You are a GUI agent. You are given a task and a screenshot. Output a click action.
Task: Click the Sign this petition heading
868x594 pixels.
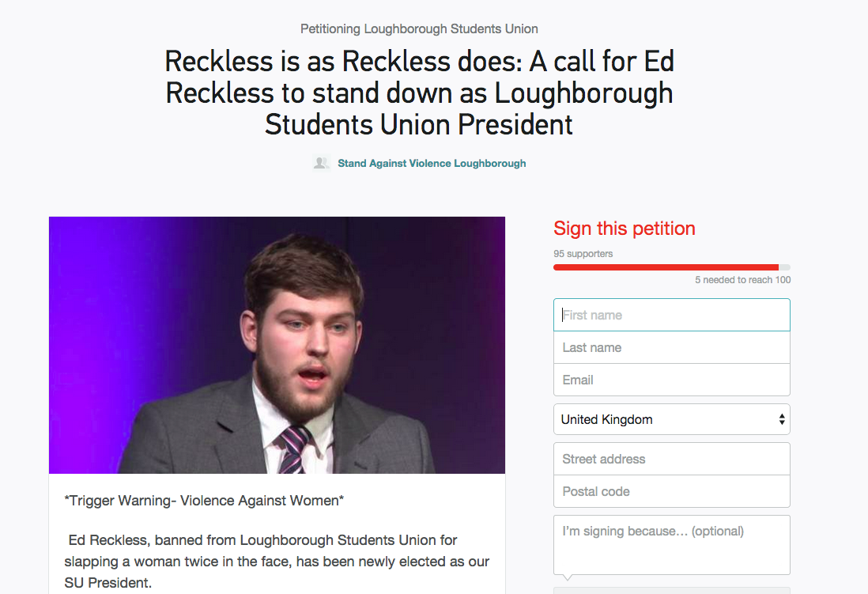coord(625,229)
